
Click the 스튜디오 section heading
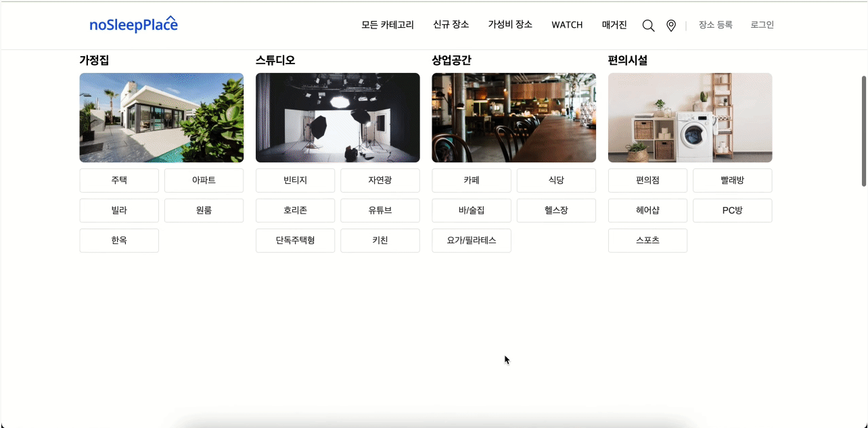[275, 60]
